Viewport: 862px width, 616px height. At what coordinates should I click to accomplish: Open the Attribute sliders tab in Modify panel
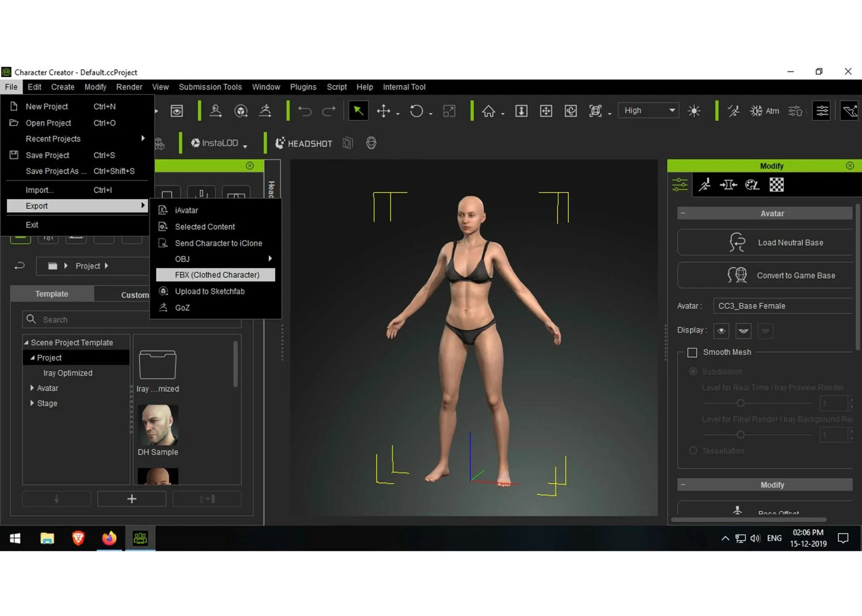(x=680, y=184)
